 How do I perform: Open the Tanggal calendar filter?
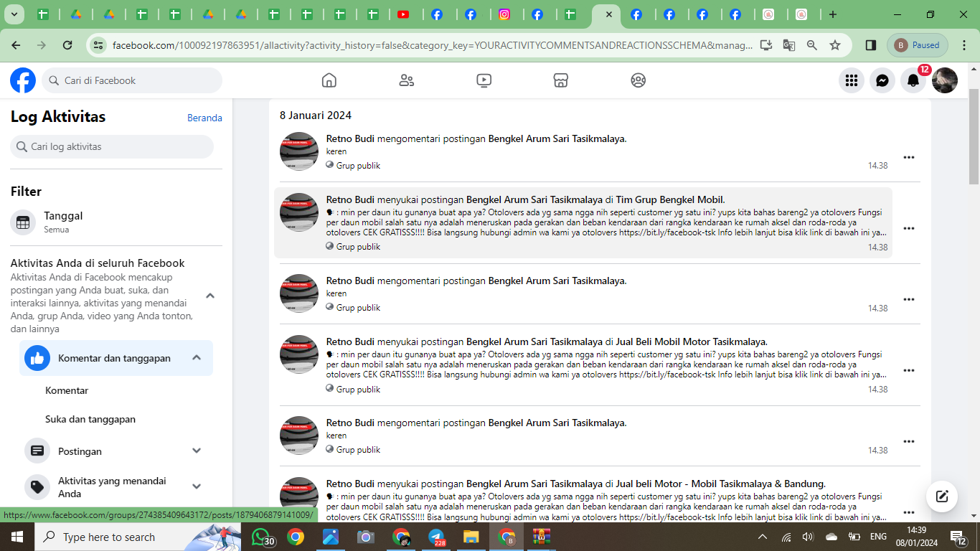coord(116,222)
